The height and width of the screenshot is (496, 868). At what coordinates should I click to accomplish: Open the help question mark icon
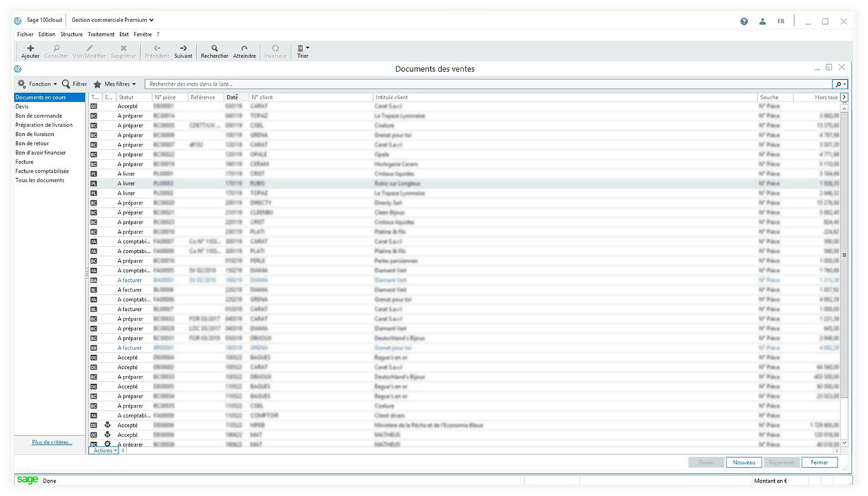tap(744, 21)
